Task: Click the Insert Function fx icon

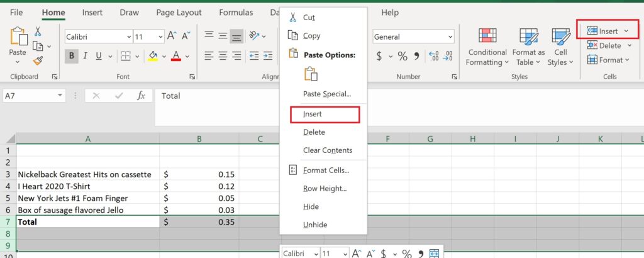Action: 142,96
